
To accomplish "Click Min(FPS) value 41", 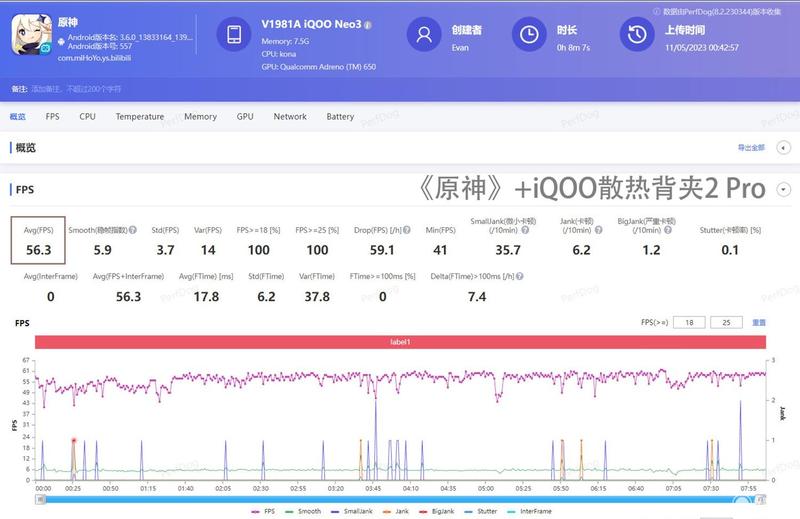I will point(440,250).
